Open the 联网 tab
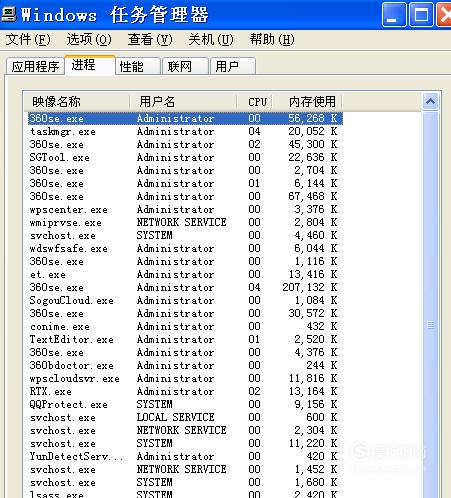451x498 pixels. [x=185, y=66]
